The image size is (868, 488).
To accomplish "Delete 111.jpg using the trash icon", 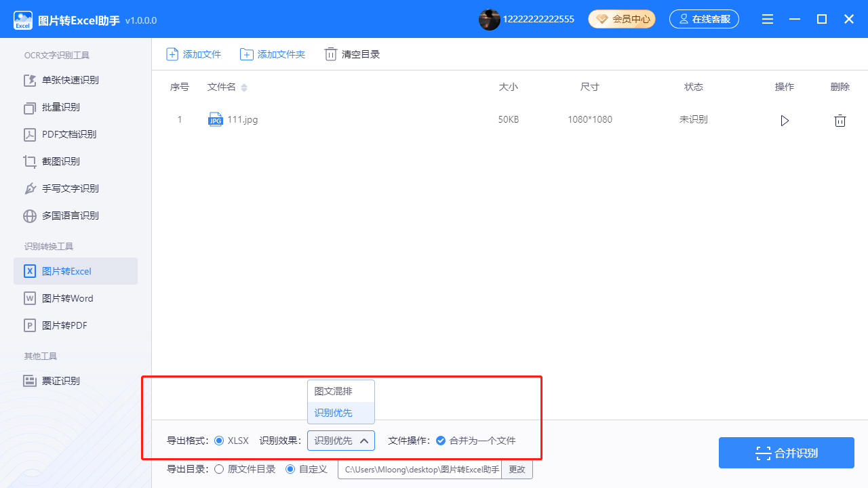I will [x=840, y=120].
